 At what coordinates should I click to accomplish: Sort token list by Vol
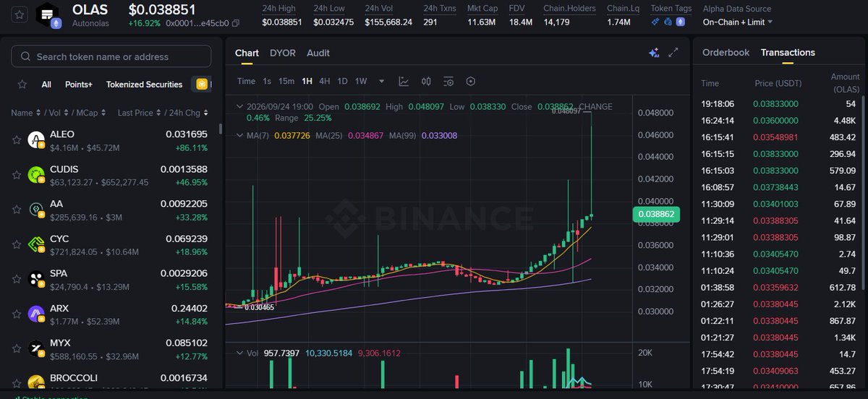[57, 113]
